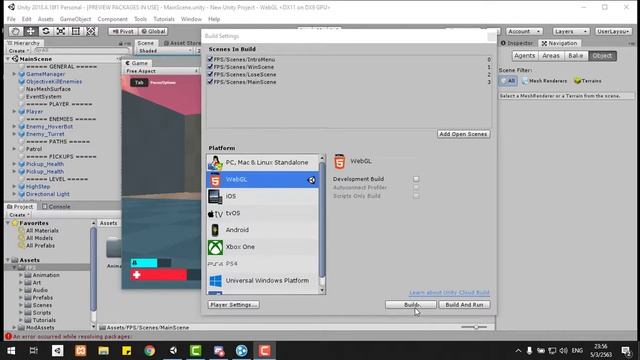640x360 pixels.
Task: Uncheck FPS/Scenes/MainScene scene
Action: [x=211, y=82]
